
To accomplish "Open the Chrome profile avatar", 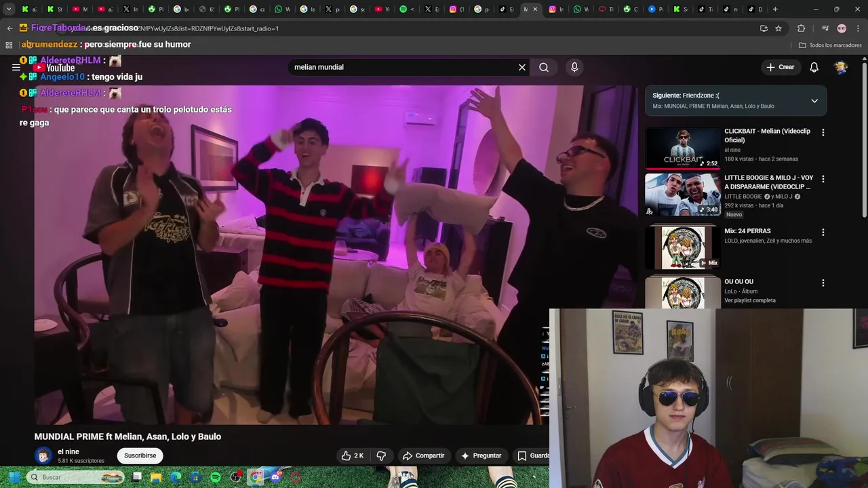I will [842, 28].
